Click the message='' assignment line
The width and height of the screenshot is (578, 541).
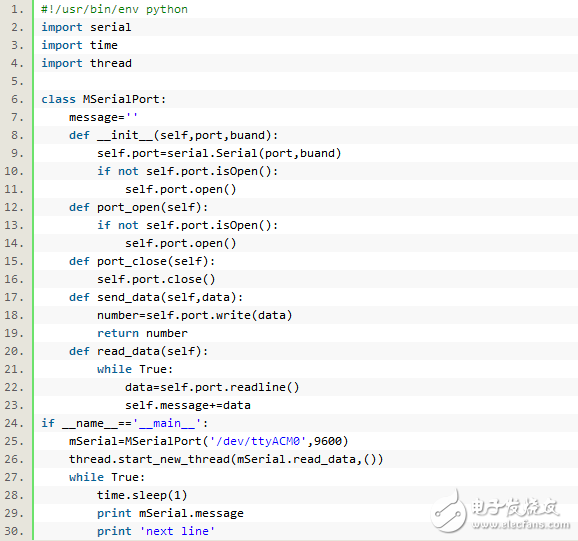(x=103, y=118)
